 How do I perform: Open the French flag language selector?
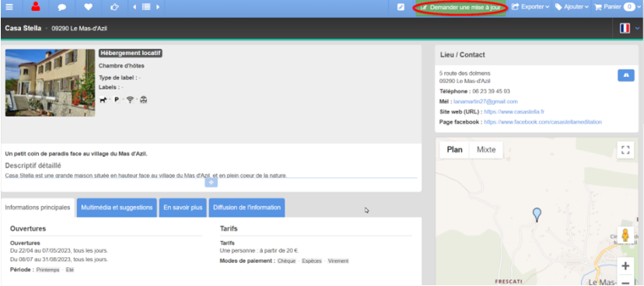[629, 28]
